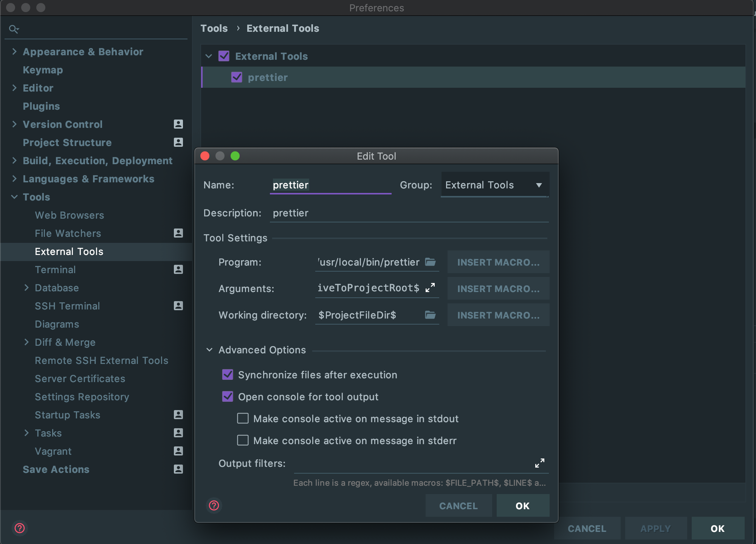Image resolution: width=756 pixels, height=544 pixels.
Task: Collapse the Tools section
Action: pos(14,197)
